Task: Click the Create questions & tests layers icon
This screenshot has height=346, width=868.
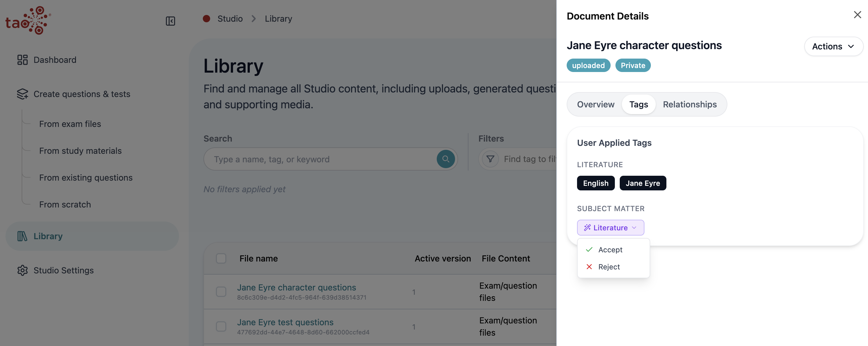Action: click(22, 94)
